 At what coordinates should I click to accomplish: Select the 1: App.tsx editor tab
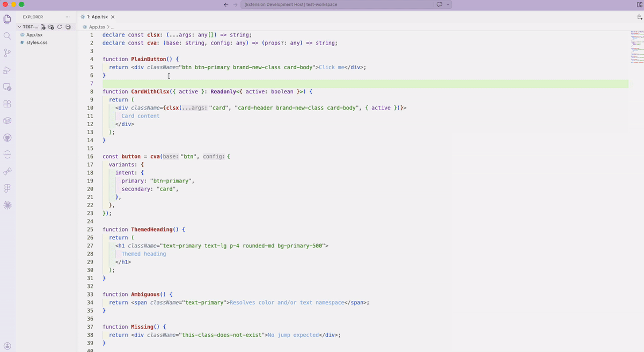click(x=97, y=17)
